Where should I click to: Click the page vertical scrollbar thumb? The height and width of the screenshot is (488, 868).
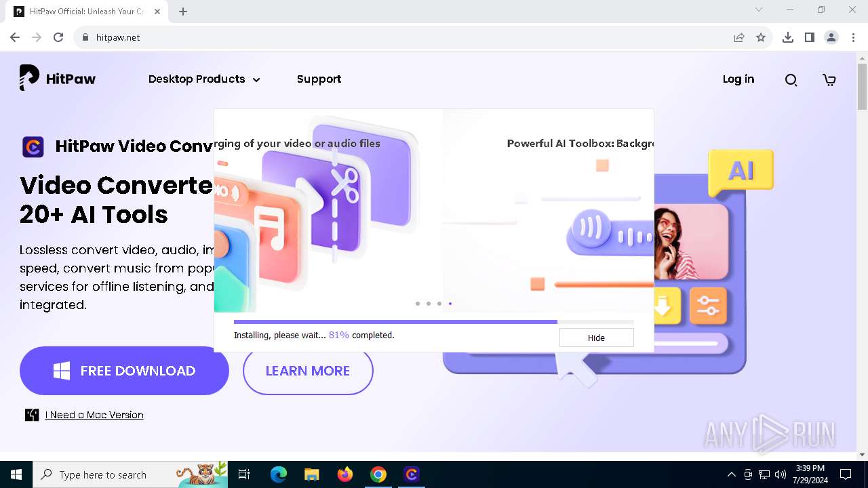click(862, 86)
